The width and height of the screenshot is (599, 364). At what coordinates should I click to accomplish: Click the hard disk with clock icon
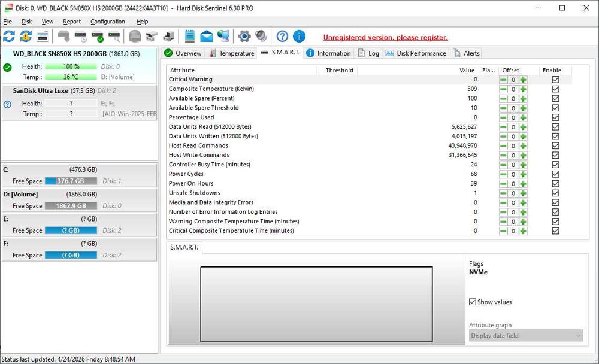pyautogui.click(x=81, y=37)
